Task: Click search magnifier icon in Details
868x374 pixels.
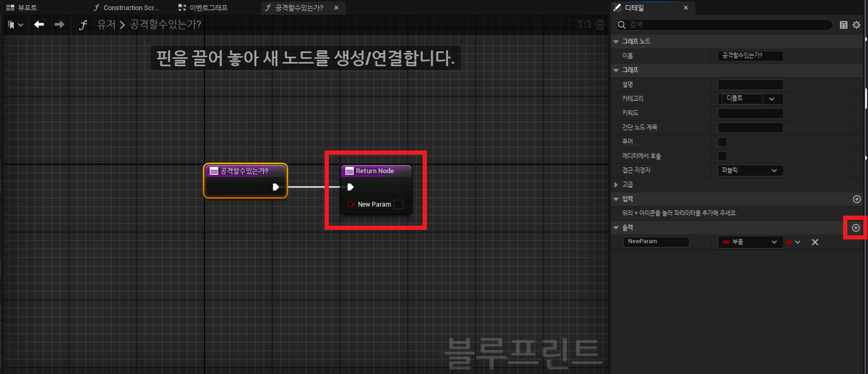Action: tap(622, 25)
